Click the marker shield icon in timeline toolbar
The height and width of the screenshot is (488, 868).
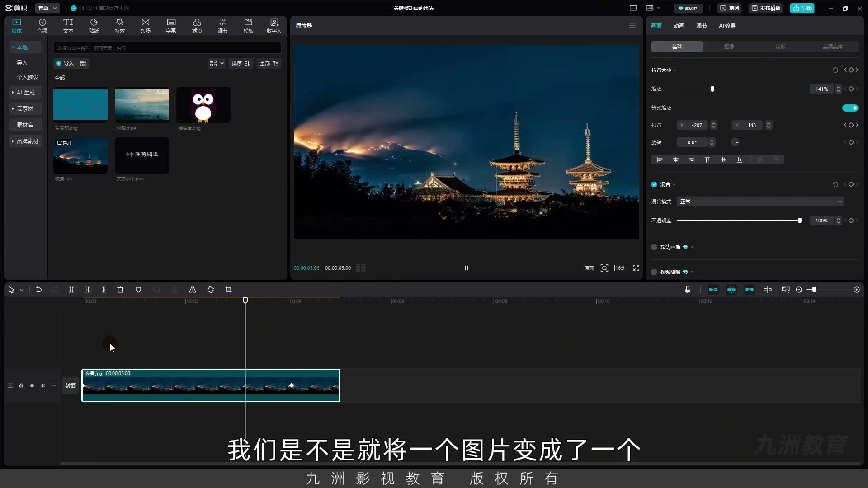[138, 290]
